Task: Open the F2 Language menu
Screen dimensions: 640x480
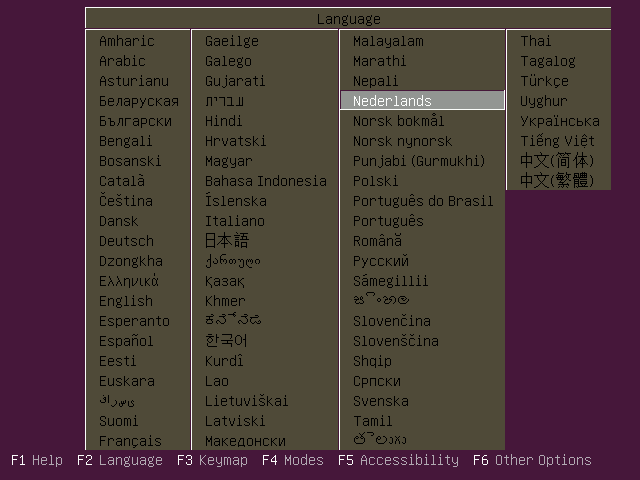Action: pyautogui.click(x=119, y=460)
